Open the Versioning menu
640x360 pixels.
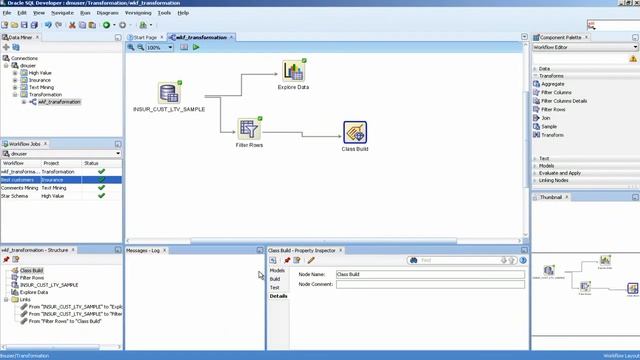coord(138,13)
